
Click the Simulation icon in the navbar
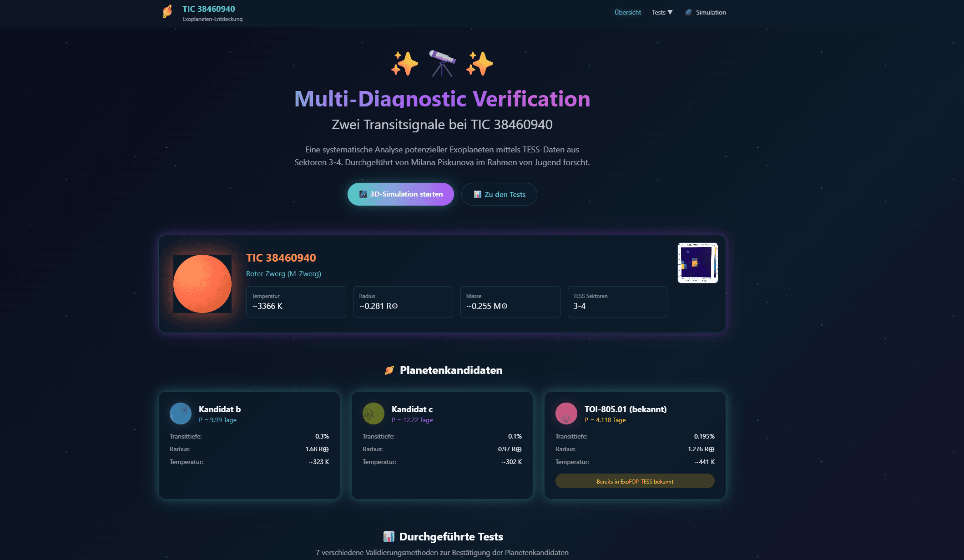688,12
